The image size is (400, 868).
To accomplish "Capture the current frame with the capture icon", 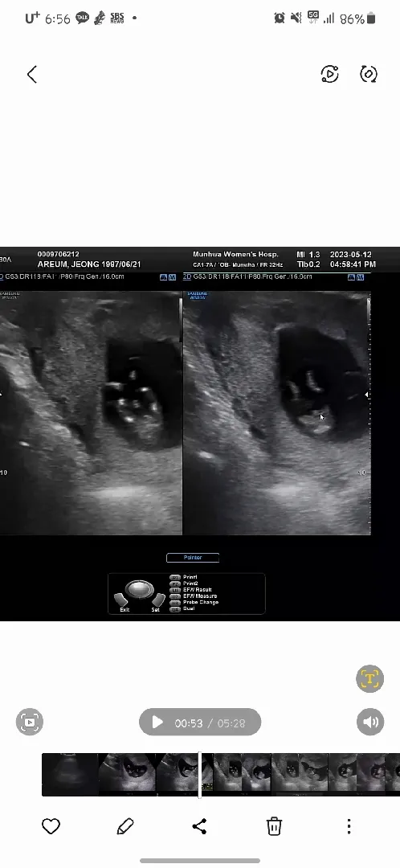I will click(30, 722).
